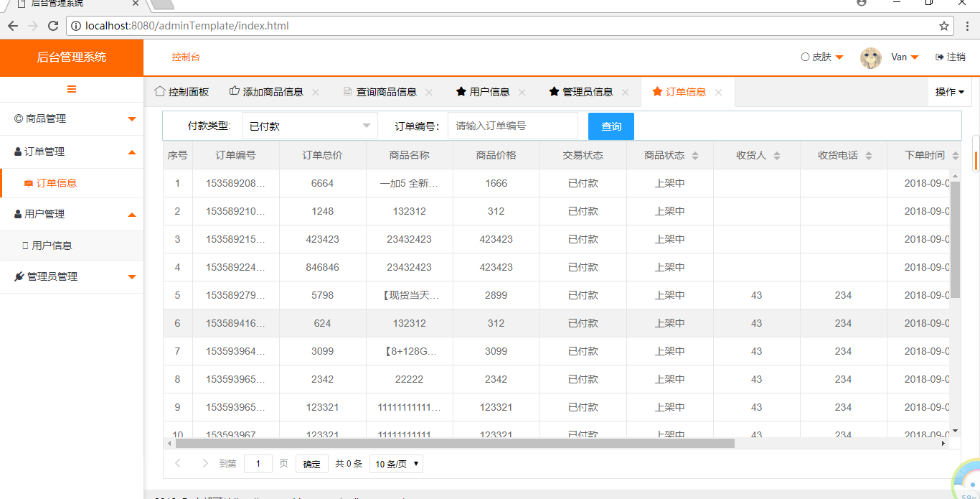Click the 订单总价 column header
Screen dimensions: 980x499
tap(323, 155)
